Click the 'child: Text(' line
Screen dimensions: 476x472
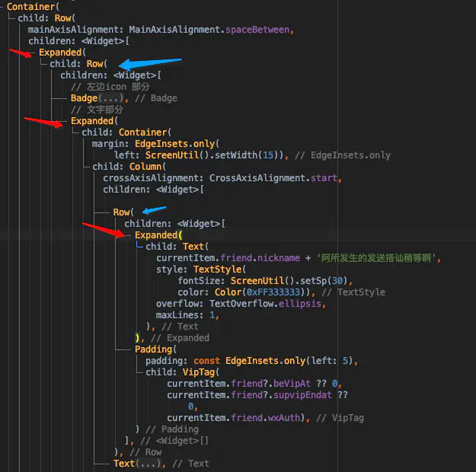pyautogui.click(x=177, y=246)
